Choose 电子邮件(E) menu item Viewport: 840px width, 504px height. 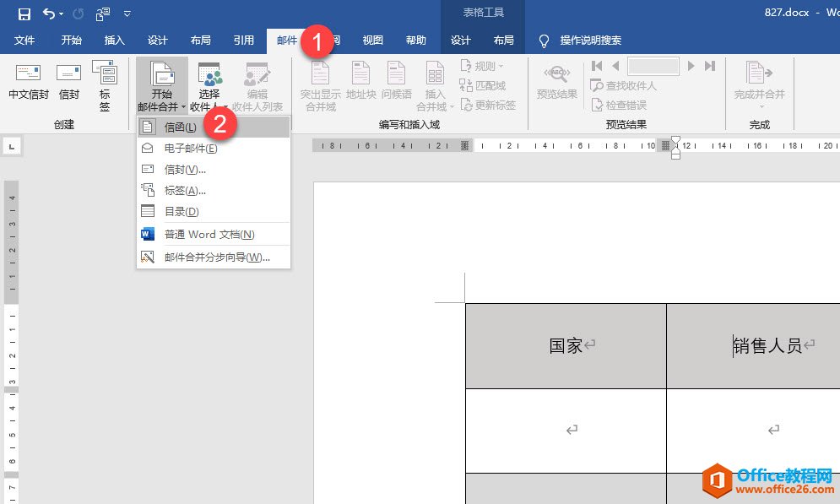click(214, 149)
